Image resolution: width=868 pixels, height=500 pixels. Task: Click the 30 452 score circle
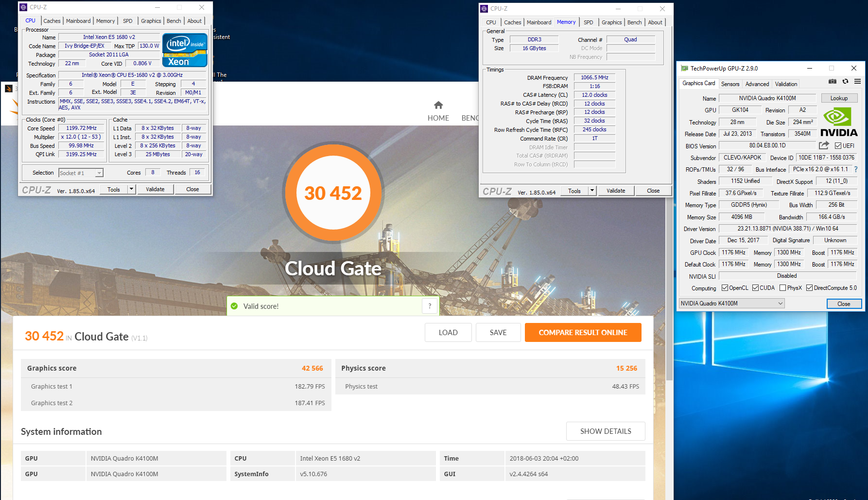pyautogui.click(x=333, y=193)
